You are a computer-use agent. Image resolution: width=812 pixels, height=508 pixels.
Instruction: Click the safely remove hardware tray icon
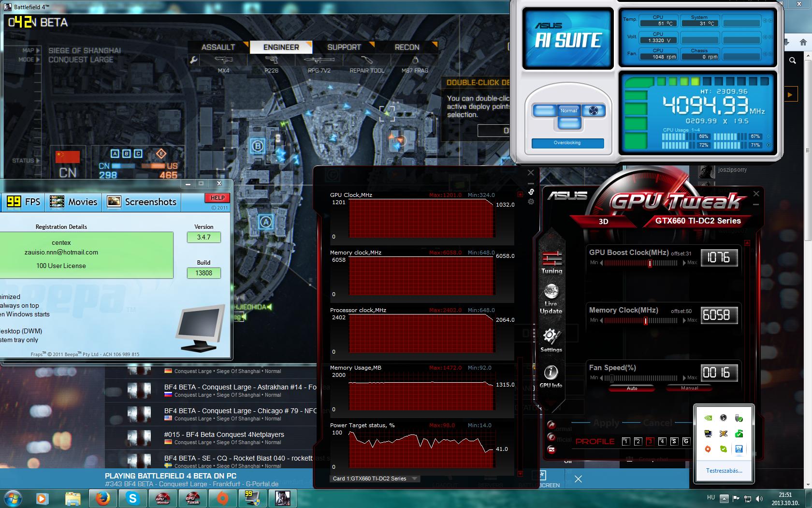739,418
